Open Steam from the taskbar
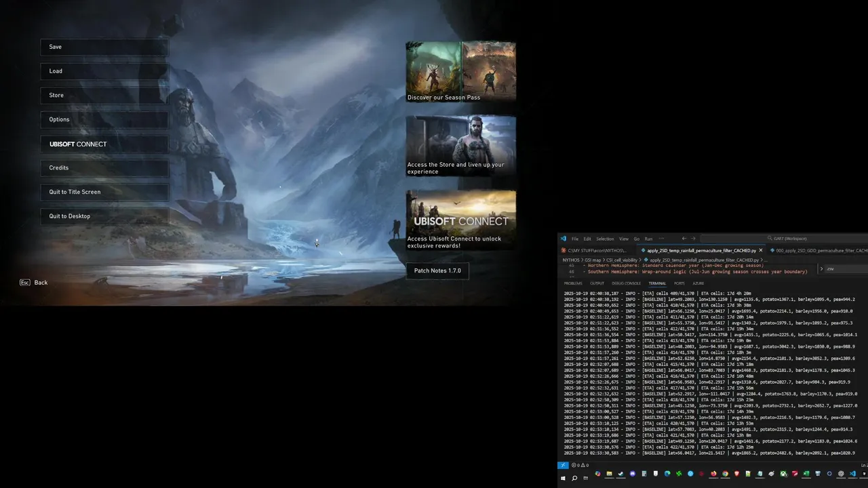 pos(620,474)
